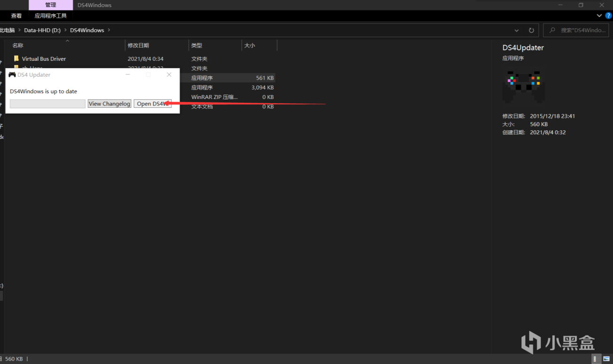613x364 pixels.
Task: Select the 561 KB application row size
Action: coord(265,78)
